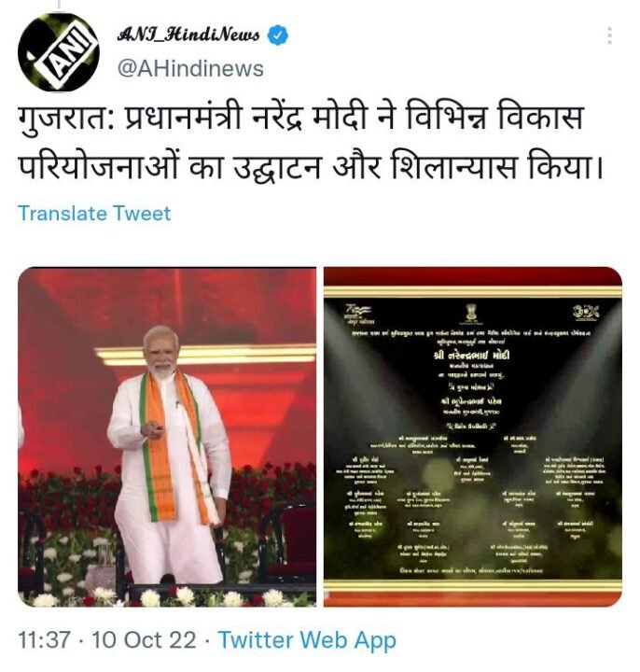Viewport: 640px width, 672px height.
Task: Click the Amrit Mahotsav logo on plaque
Action: pos(359,315)
